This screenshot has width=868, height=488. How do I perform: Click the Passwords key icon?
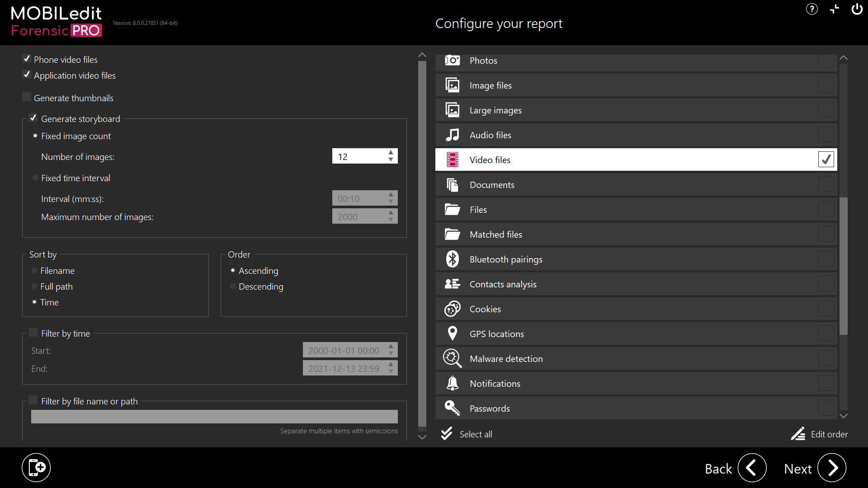click(452, 408)
